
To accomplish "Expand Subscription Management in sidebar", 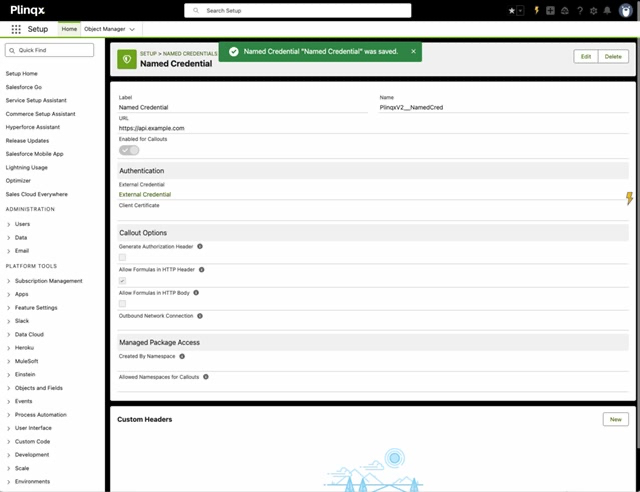I will pyautogui.click(x=9, y=281).
